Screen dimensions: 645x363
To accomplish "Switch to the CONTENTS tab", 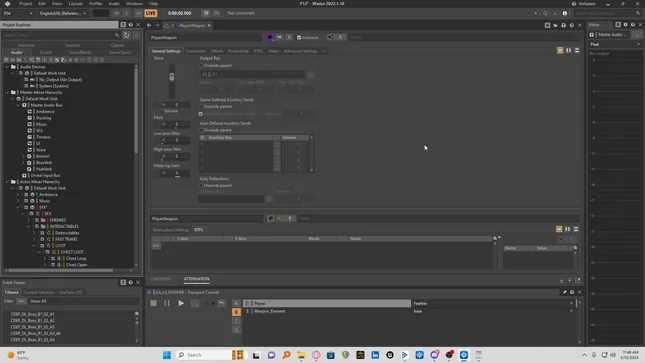I will (160, 279).
